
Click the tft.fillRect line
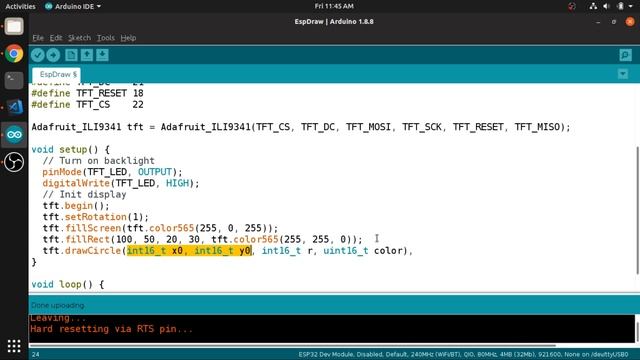coord(202,240)
